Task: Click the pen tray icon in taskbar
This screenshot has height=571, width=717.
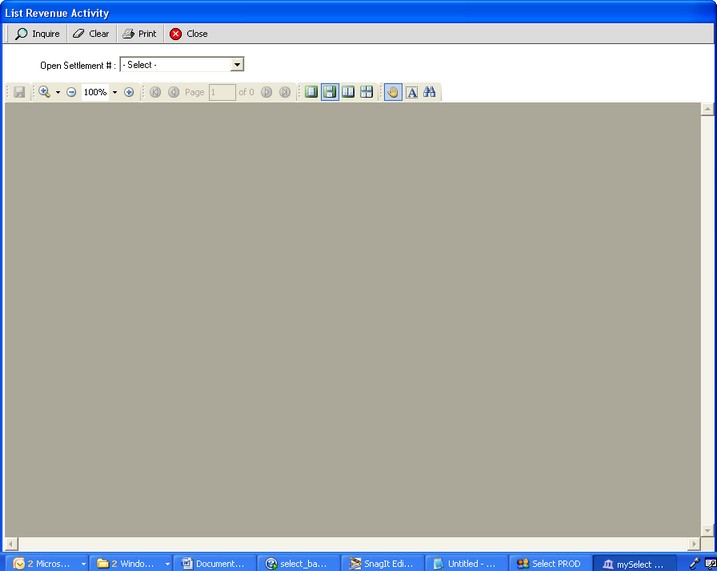Action: coord(695,563)
